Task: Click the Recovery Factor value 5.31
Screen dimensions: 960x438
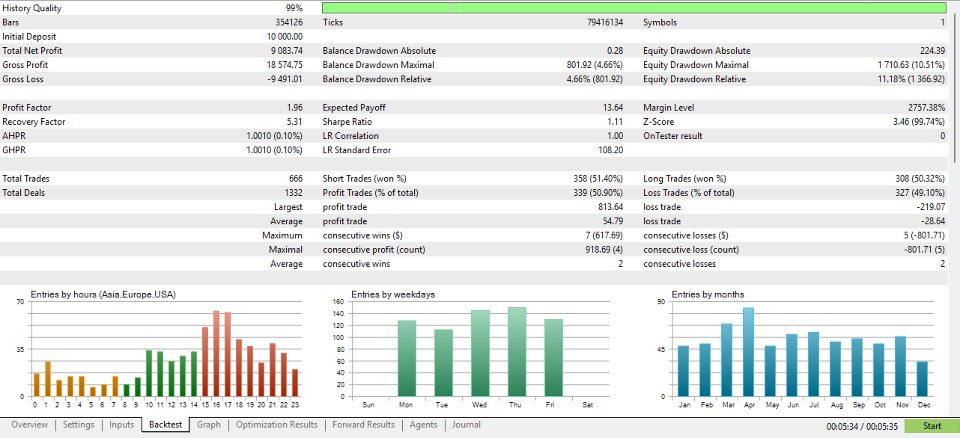Action: (x=294, y=122)
